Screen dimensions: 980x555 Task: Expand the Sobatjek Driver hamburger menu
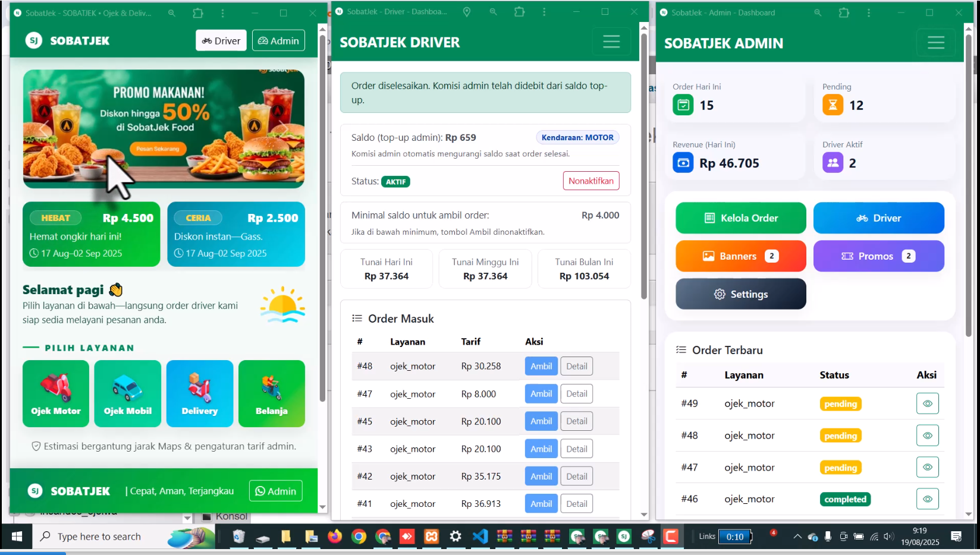tap(611, 42)
